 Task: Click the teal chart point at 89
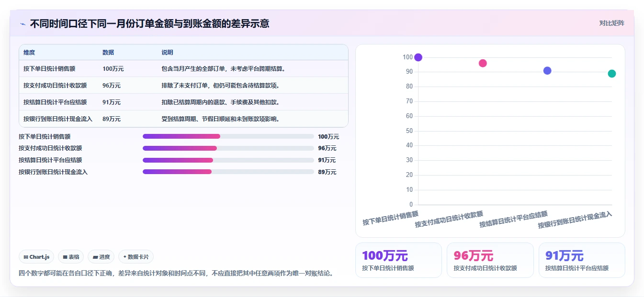pos(611,74)
